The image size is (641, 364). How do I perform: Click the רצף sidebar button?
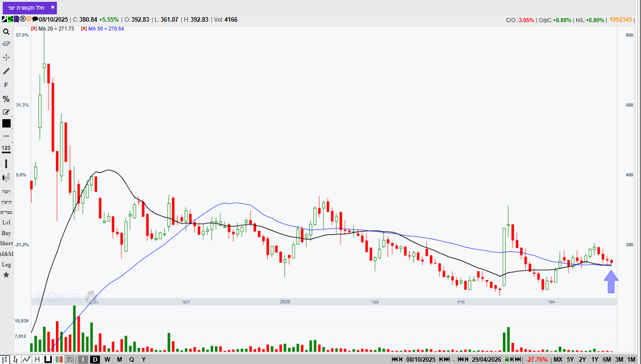6,191
